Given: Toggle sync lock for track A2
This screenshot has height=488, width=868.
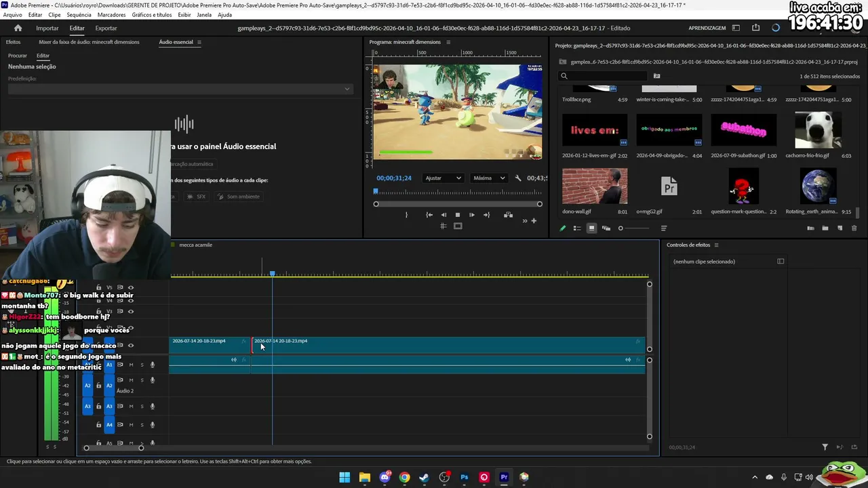Looking at the screenshot, I should tap(120, 380).
